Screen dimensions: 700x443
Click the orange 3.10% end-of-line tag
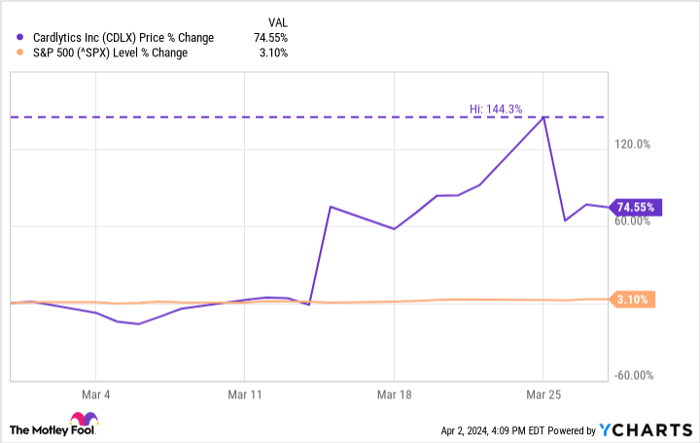tap(635, 299)
